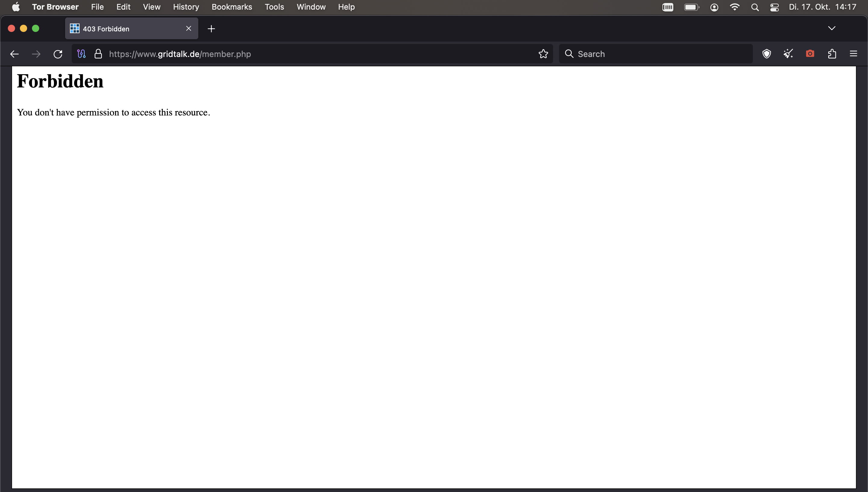This screenshot has height=492, width=868.
Task: Expand the list all tabs chevron
Action: 832,28
